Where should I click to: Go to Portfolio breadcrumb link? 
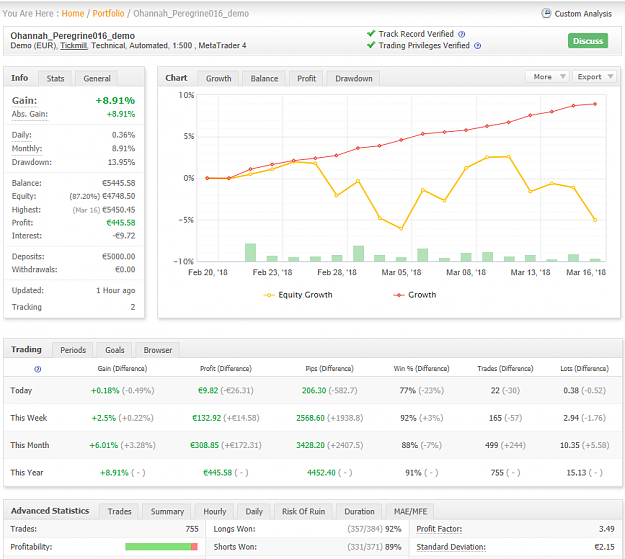point(108,14)
